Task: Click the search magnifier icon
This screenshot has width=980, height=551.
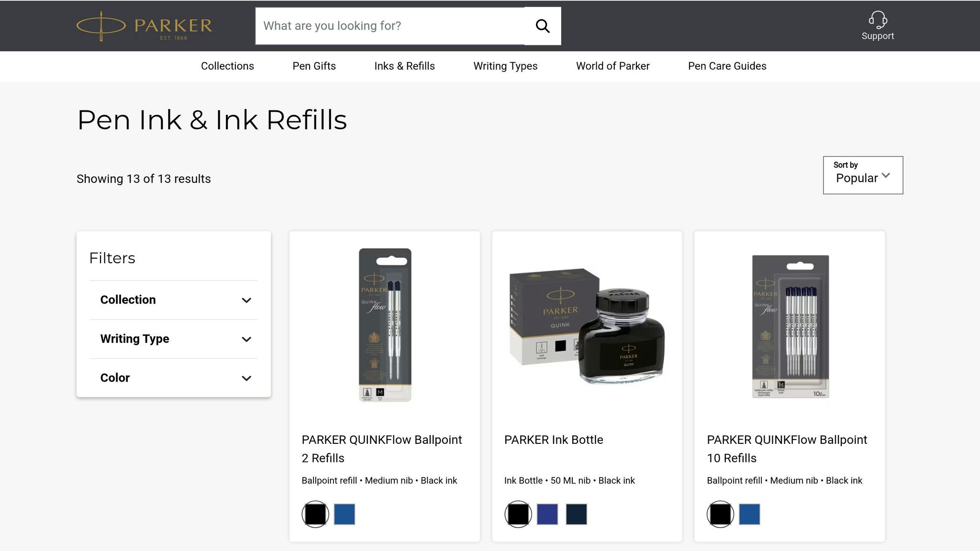Action: pos(542,26)
